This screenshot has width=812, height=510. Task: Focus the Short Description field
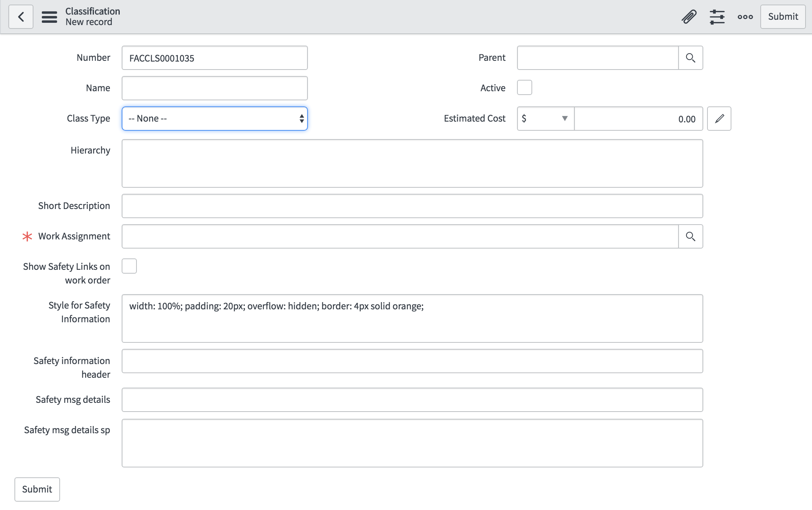(412, 206)
